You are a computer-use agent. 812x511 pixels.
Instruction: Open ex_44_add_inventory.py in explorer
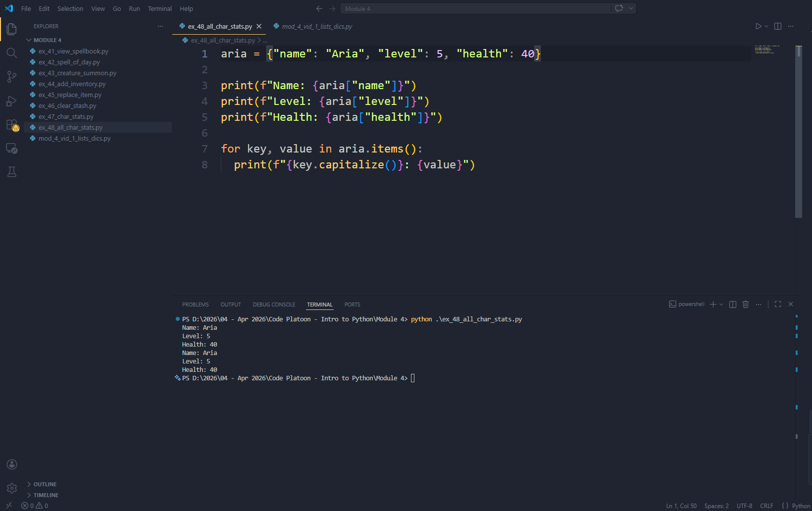click(x=98, y=84)
